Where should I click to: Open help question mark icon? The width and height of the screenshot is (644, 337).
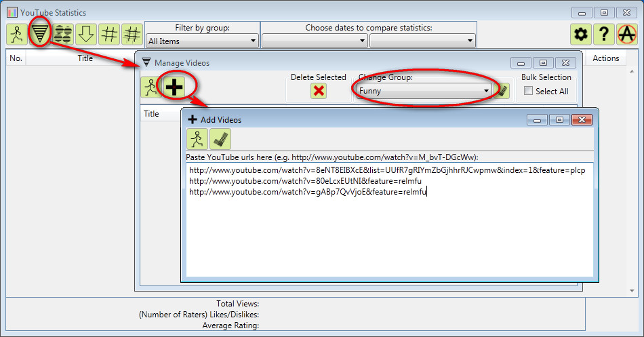(x=604, y=34)
